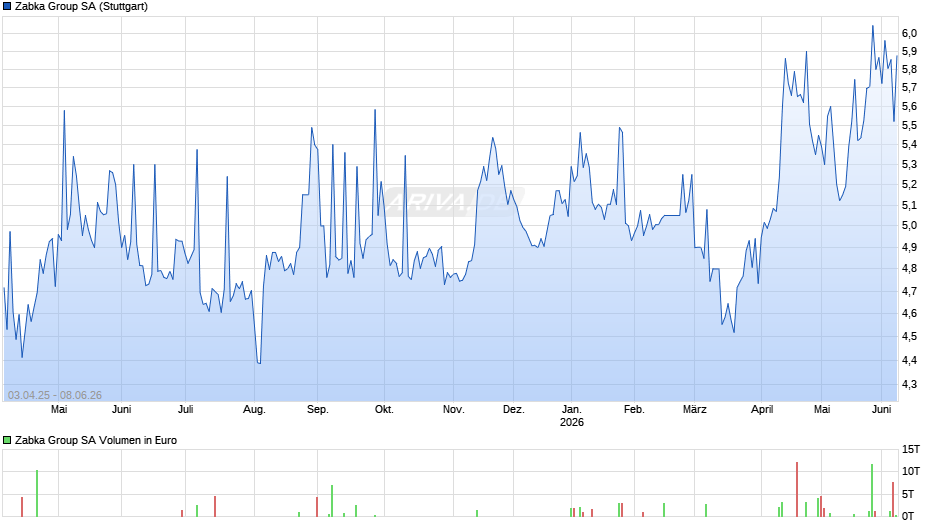Click the 5T volume axis value
Image resolution: width=940 pixels, height=526 pixels.
(908, 494)
